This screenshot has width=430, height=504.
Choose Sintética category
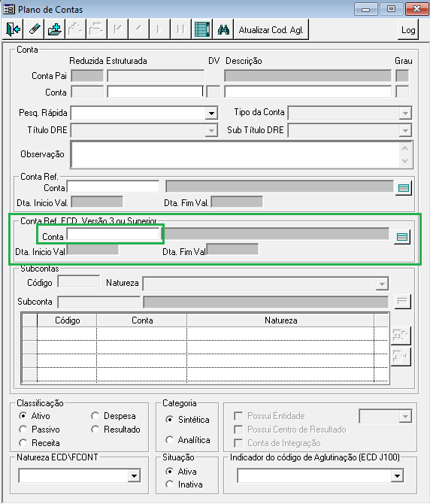tap(170, 420)
